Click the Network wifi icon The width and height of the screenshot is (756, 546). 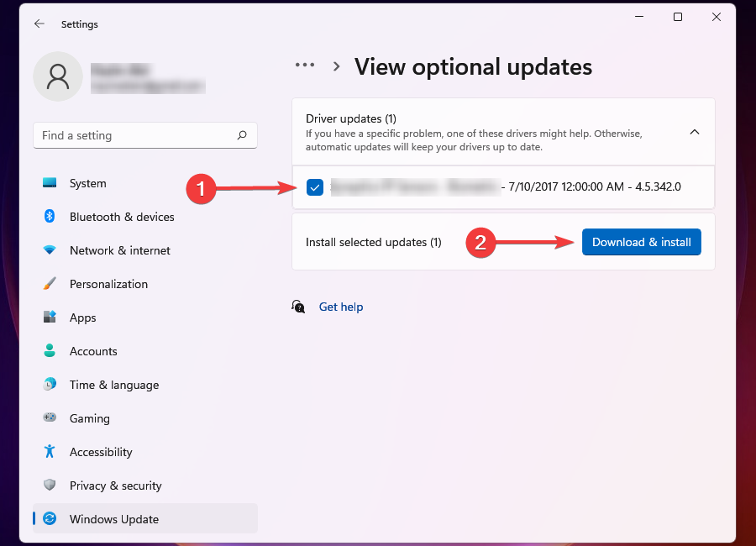50,249
